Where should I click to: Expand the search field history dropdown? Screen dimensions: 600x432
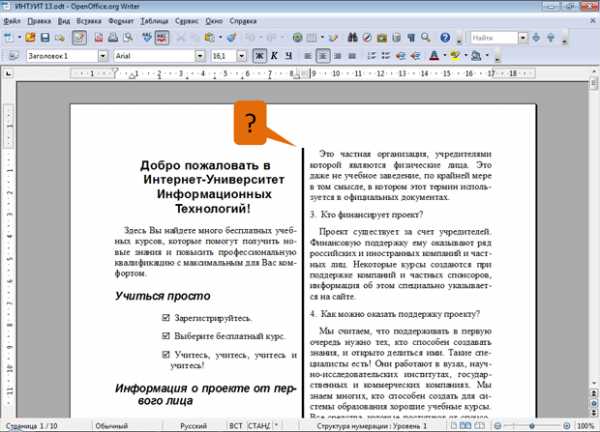(x=523, y=37)
